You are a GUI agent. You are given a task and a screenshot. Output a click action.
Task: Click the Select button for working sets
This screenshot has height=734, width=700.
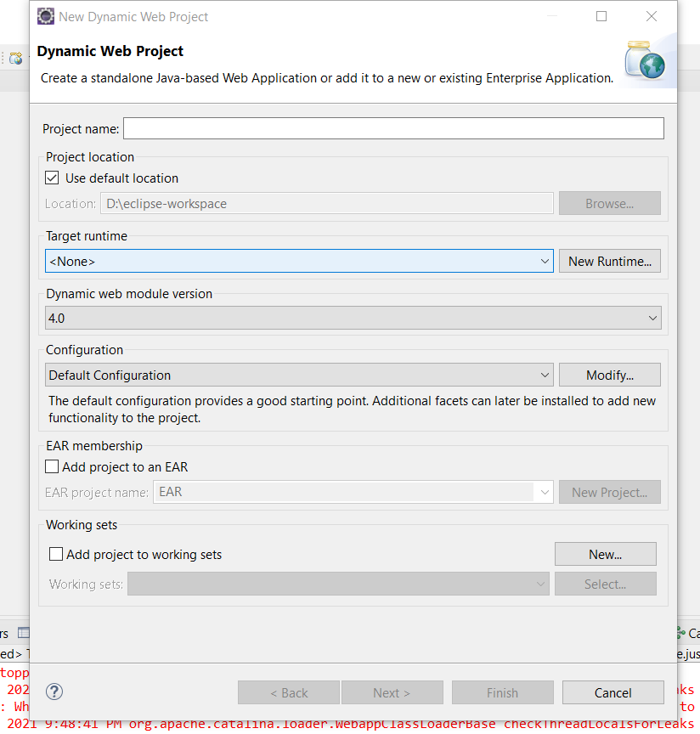pyautogui.click(x=605, y=584)
